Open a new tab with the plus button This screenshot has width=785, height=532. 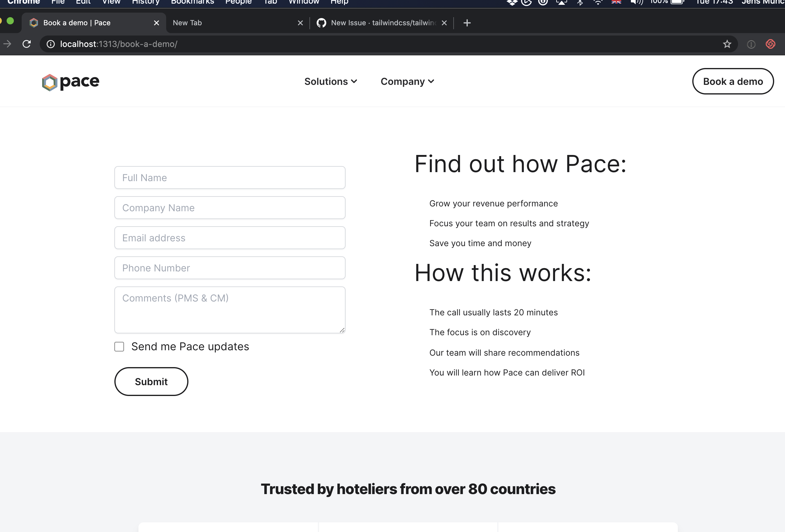click(x=467, y=23)
